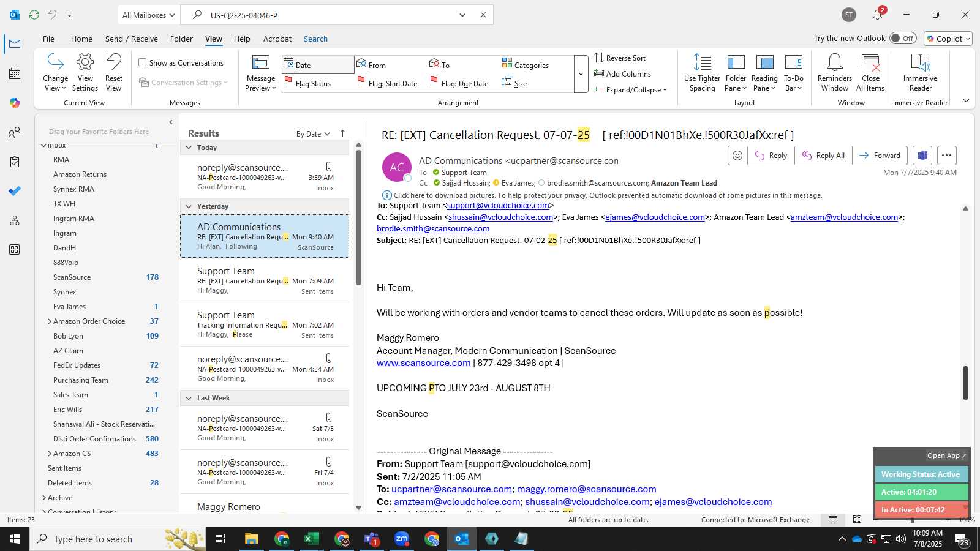Click Reply button
This screenshot has width=980, height=551.
pos(771,156)
